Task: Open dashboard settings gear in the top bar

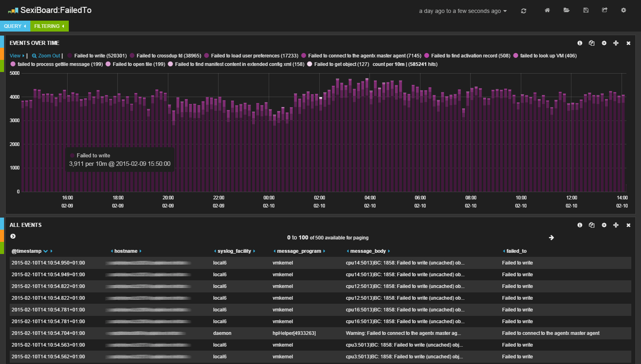Action: click(624, 10)
